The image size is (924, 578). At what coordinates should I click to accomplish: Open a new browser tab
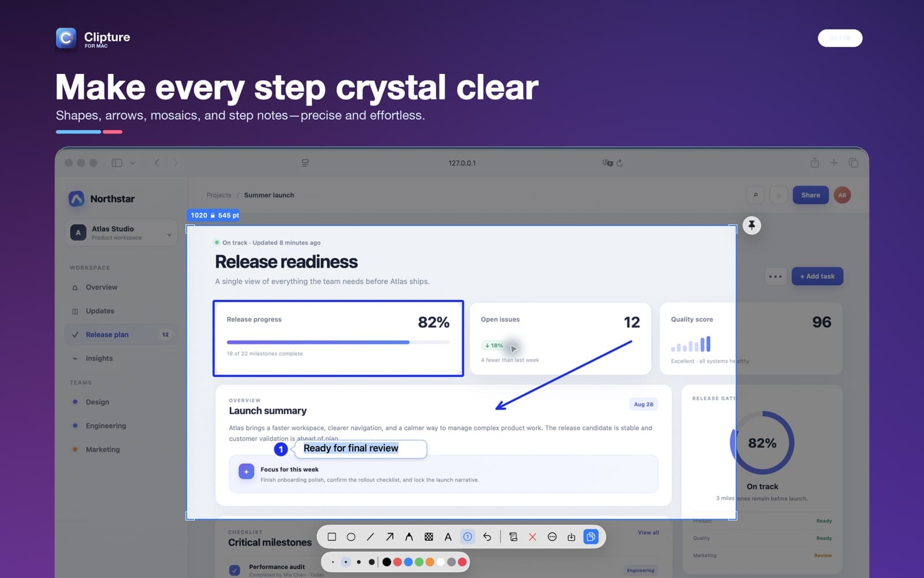point(834,163)
